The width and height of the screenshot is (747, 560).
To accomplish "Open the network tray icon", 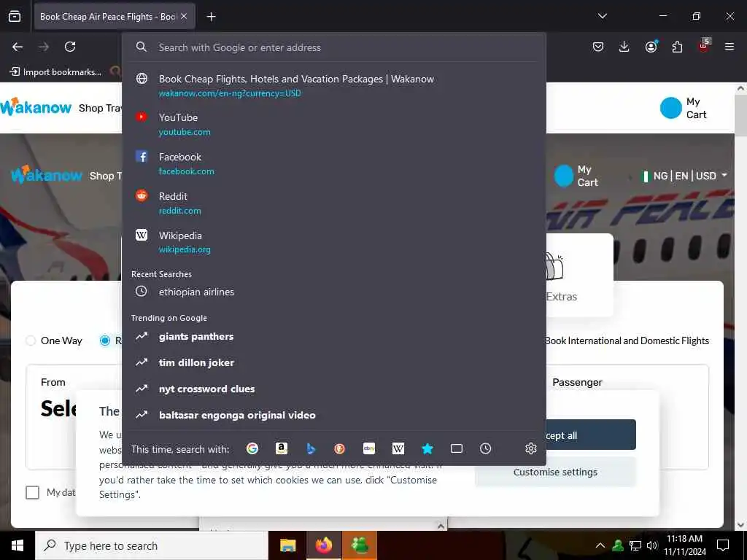I will click(635, 545).
